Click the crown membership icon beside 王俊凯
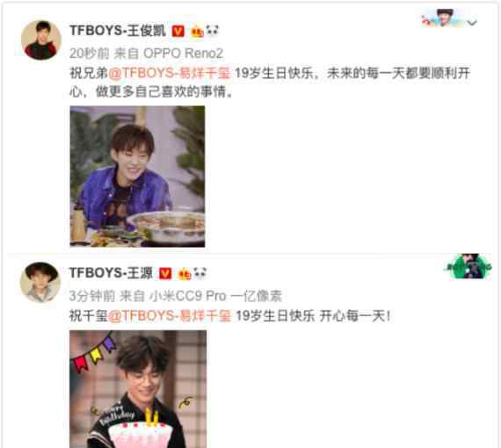The image size is (501, 448). [197, 32]
